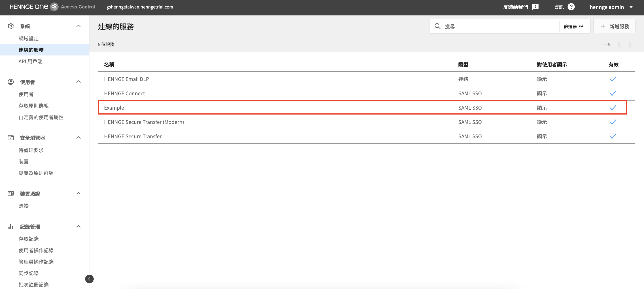Click the 連結 type cell for Email DLP
This screenshot has width=644, height=289.
(463, 79)
